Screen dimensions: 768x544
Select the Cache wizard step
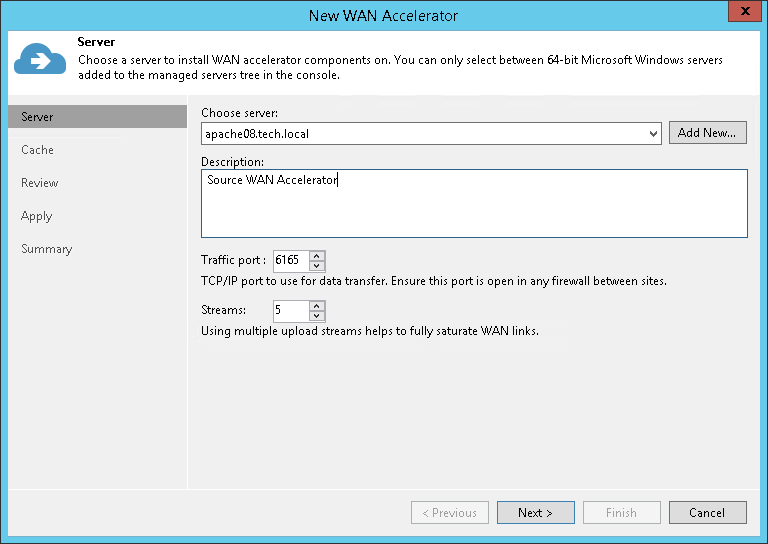click(x=38, y=150)
